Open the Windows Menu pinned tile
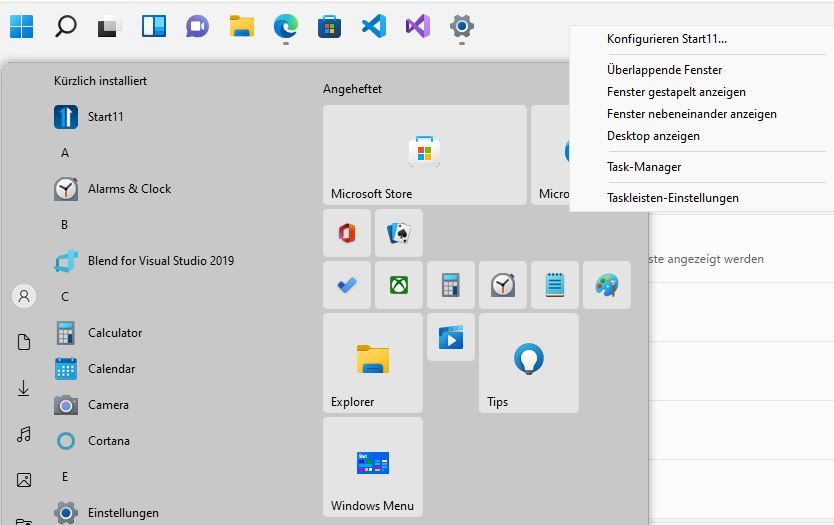834x525 pixels. [x=373, y=467]
